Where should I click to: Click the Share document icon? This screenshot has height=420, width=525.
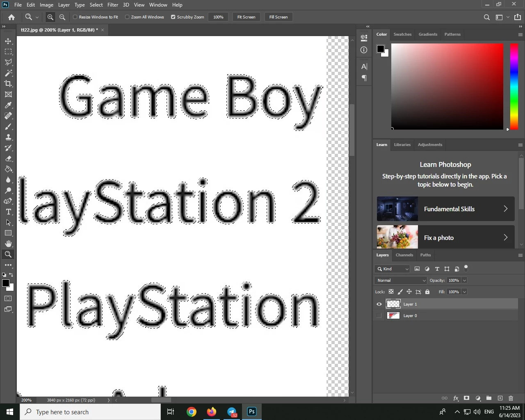518,17
